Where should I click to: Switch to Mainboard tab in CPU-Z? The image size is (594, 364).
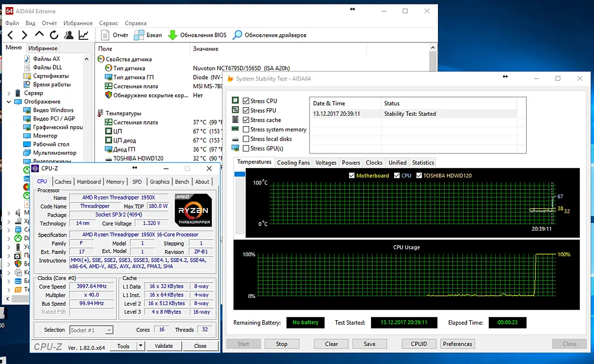[89, 182]
